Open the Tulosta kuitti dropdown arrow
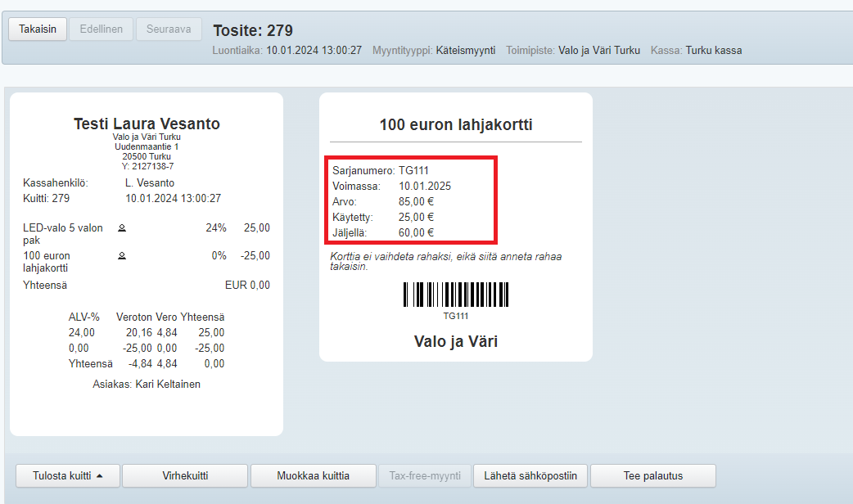853x504 pixels. pyautogui.click(x=100, y=475)
